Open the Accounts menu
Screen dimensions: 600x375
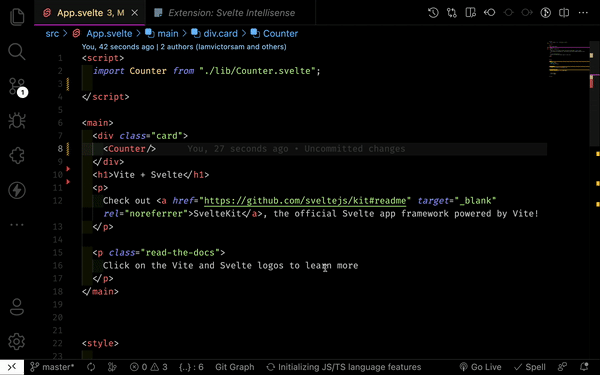click(17, 307)
